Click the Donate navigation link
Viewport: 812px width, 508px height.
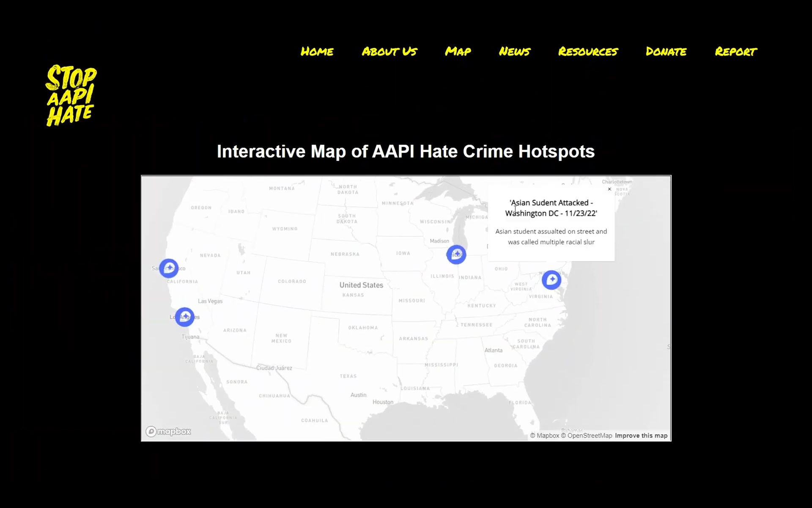pos(666,52)
